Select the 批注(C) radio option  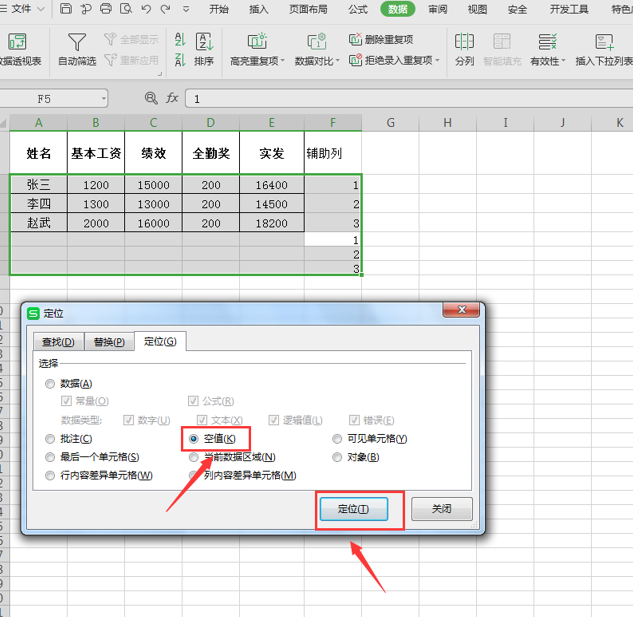pyautogui.click(x=50, y=439)
